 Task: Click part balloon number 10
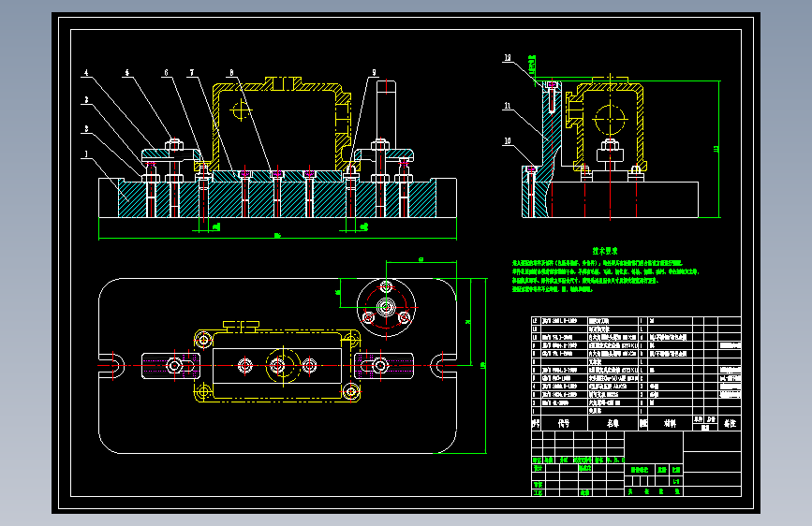[508, 141]
